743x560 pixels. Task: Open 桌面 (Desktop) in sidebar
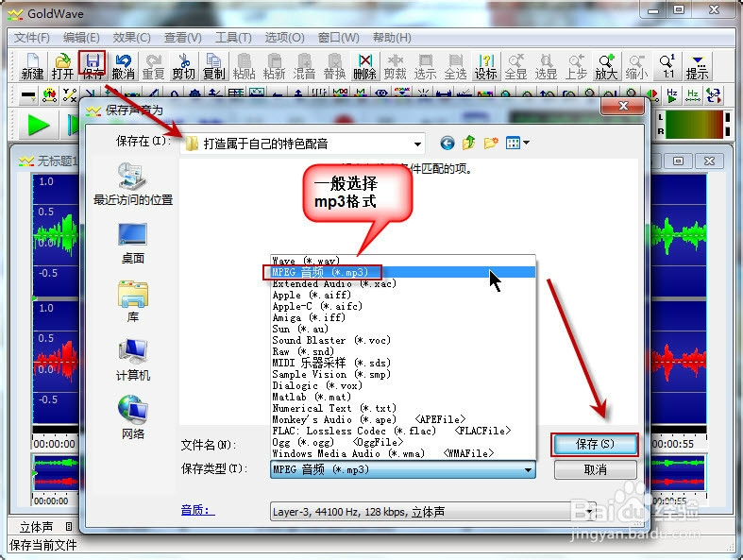(133, 244)
